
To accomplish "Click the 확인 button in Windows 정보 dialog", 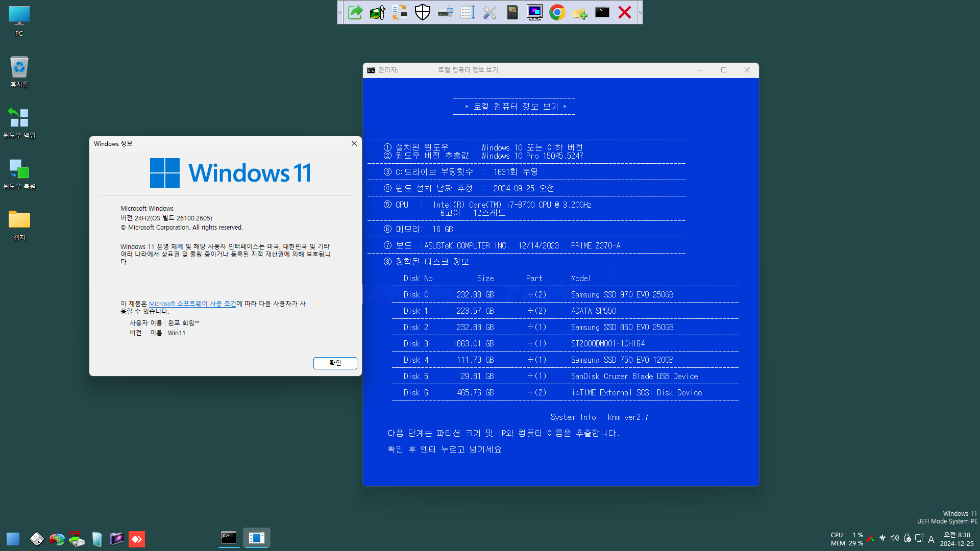I will [335, 363].
